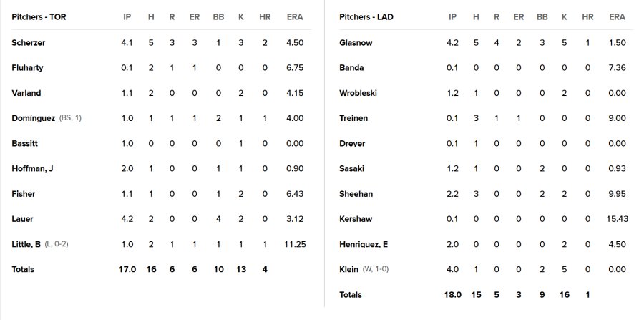Open Wrobleski's player profile
644x320 pixels.
tap(358, 93)
